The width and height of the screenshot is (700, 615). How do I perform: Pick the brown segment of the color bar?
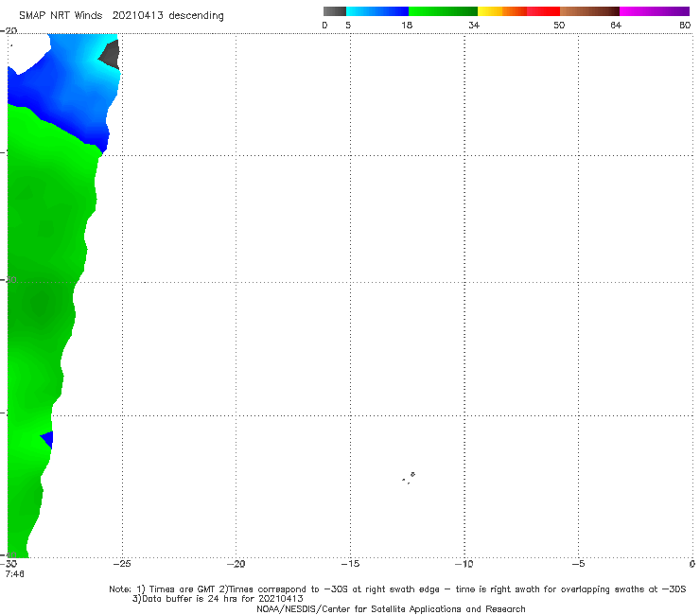(x=589, y=11)
